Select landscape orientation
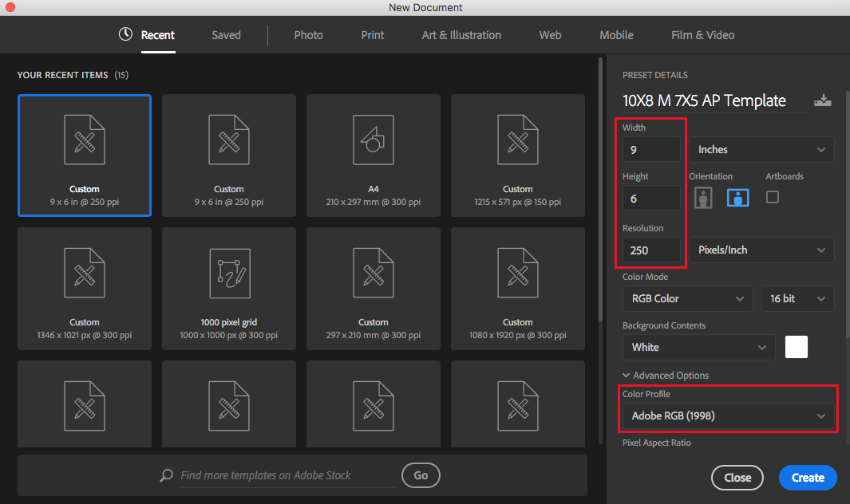850x504 pixels. pyautogui.click(x=737, y=198)
